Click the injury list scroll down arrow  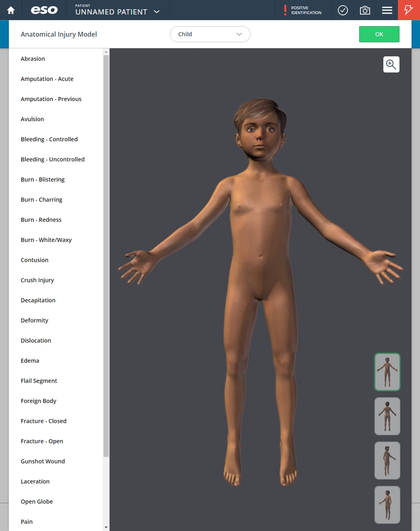pos(106,527)
